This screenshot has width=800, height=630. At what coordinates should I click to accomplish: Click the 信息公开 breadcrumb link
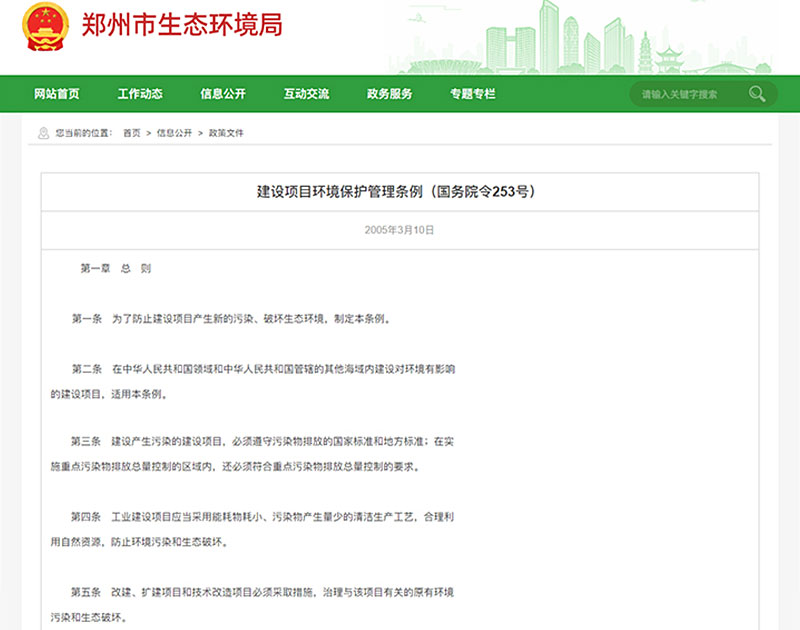point(174,133)
